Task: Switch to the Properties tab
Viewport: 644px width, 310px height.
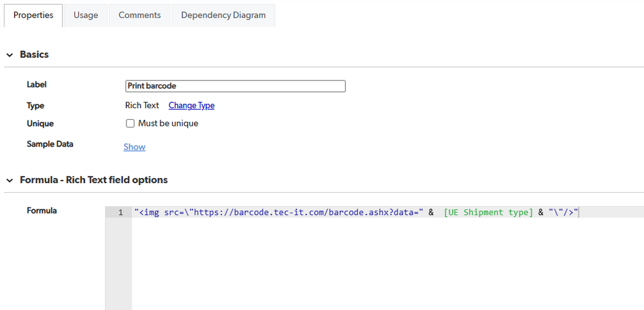Action: (33, 15)
